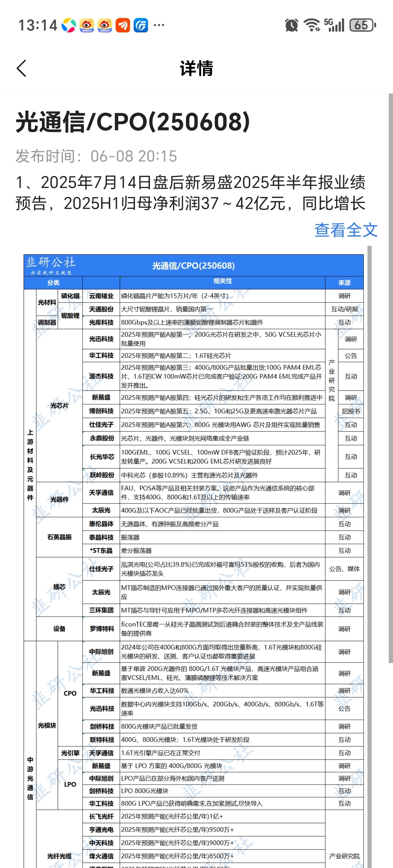Tap the 设备 category cell
Screen dimensions: 393x868
pos(59,629)
